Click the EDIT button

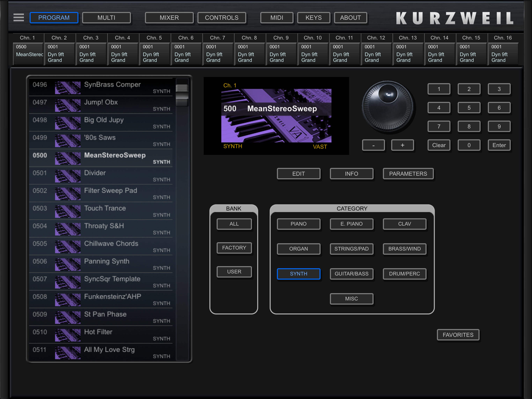pyautogui.click(x=299, y=174)
